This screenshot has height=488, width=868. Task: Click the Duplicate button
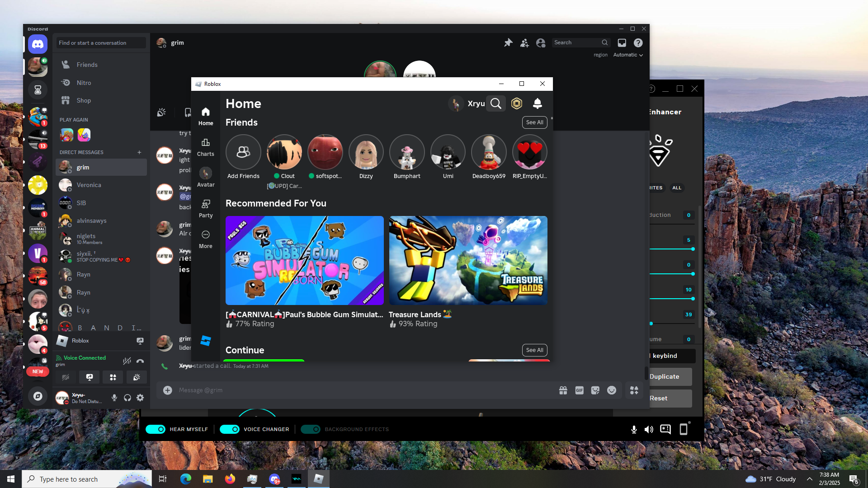(x=669, y=376)
